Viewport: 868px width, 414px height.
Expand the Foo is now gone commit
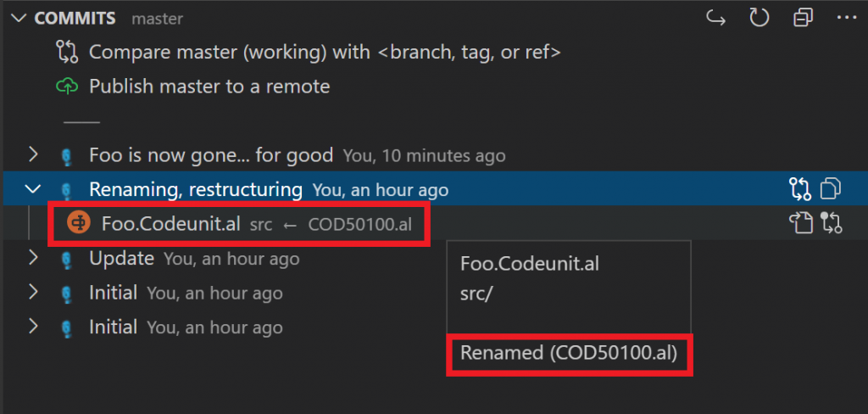tap(33, 154)
